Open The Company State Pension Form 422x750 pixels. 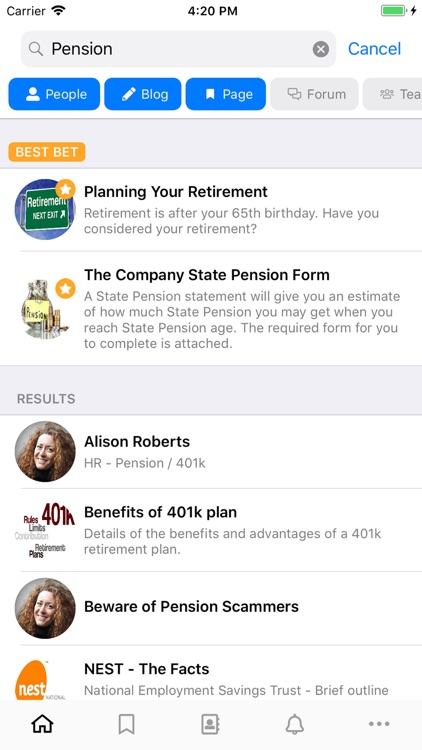(x=211, y=309)
